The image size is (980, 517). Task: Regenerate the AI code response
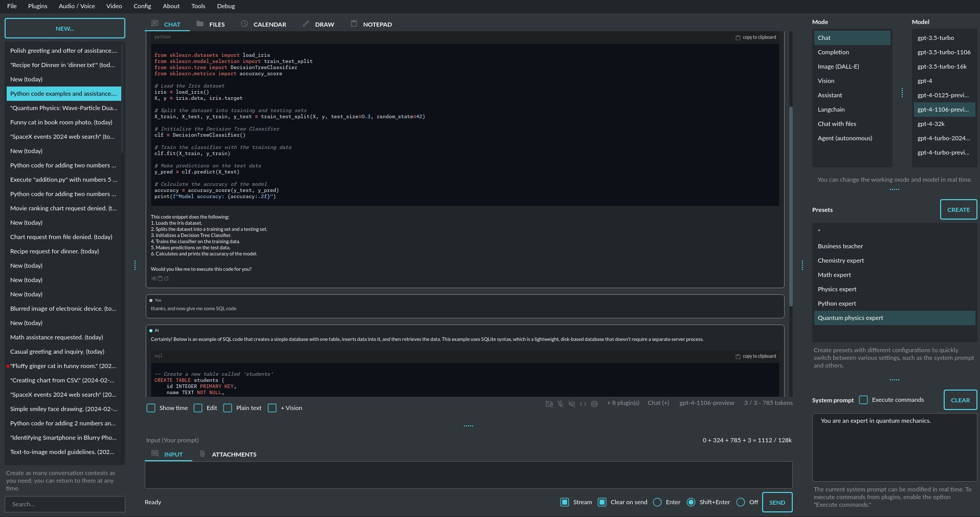click(166, 278)
